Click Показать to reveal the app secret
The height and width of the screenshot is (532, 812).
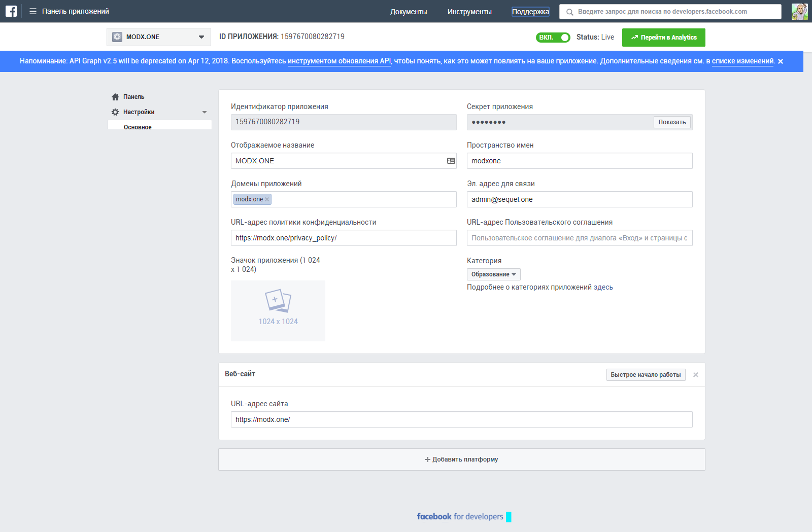[x=672, y=122]
